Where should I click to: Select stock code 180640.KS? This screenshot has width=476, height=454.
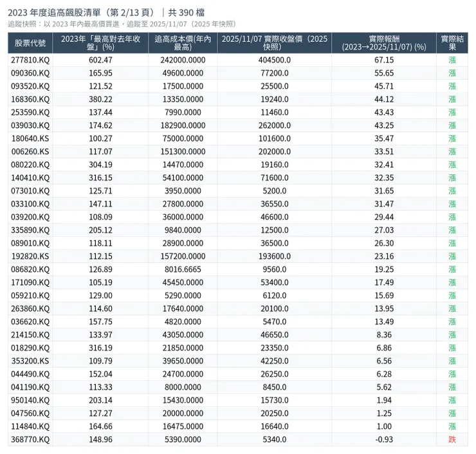pyautogui.click(x=30, y=138)
